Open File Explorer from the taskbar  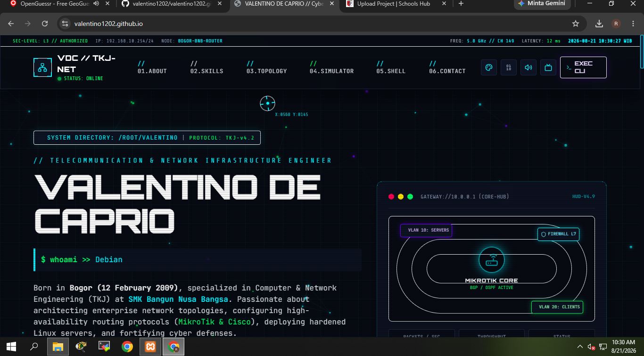58,347
